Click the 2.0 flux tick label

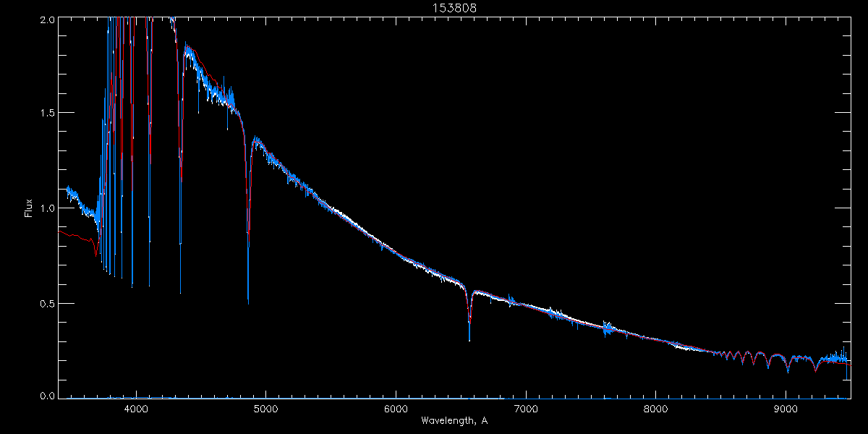coord(47,20)
